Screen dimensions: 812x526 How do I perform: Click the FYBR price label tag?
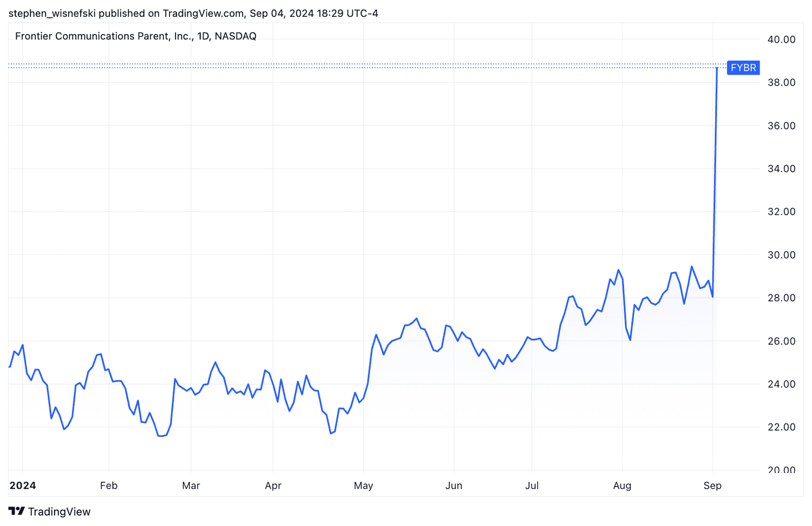click(x=743, y=68)
